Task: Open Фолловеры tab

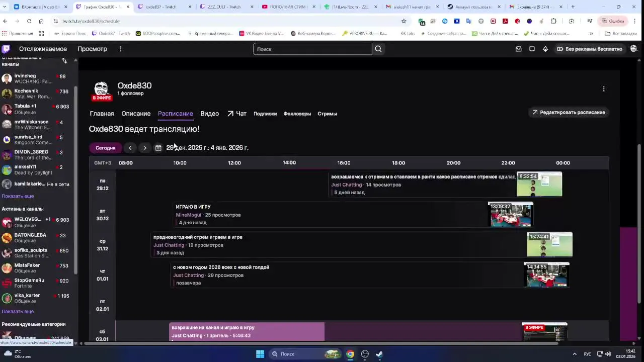Action: pyautogui.click(x=297, y=114)
